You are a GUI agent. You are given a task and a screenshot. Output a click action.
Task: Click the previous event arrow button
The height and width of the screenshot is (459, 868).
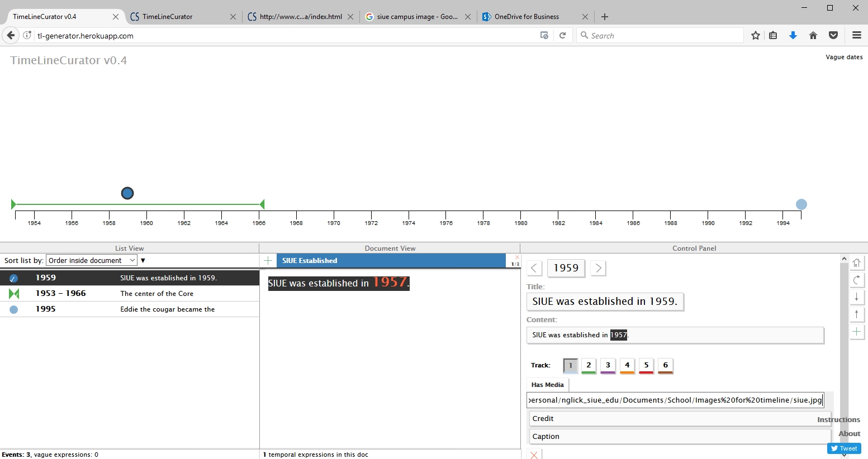pyautogui.click(x=534, y=269)
